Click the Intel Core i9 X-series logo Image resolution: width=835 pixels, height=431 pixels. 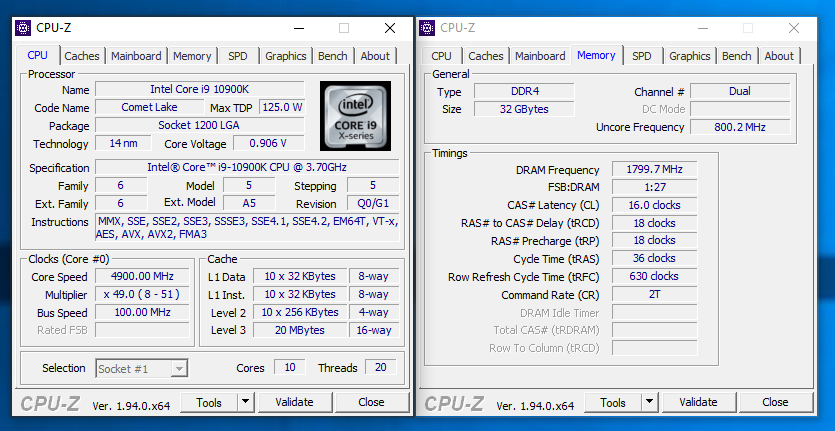[355, 116]
